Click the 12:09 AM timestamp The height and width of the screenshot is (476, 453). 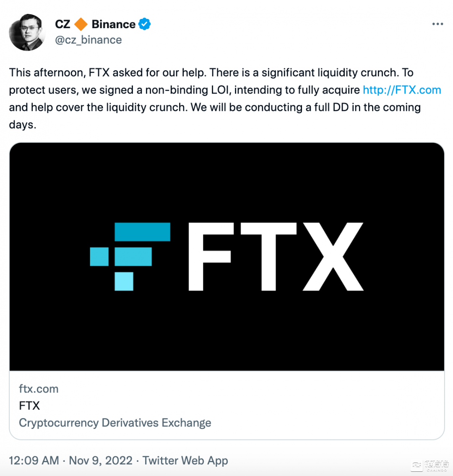34,460
